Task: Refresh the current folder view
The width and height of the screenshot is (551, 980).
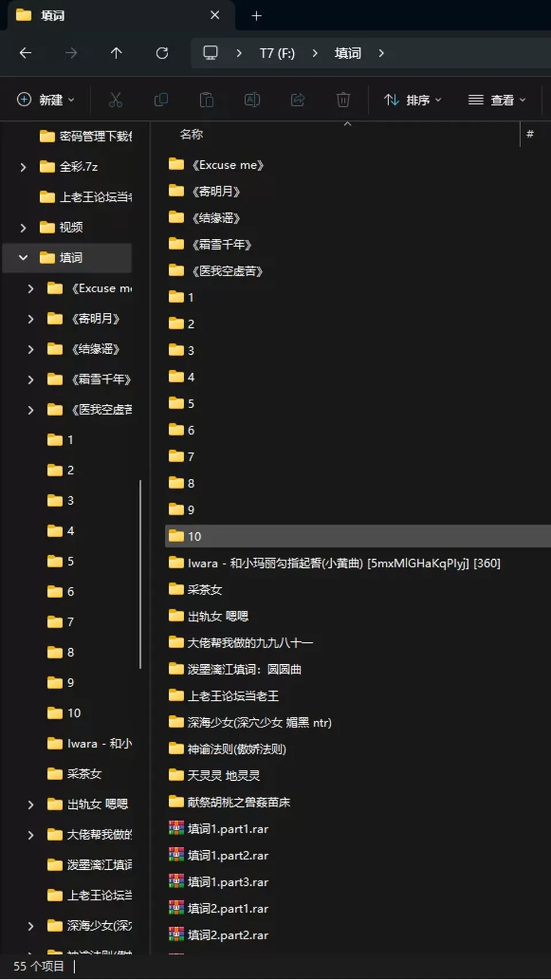Action: click(162, 53)
